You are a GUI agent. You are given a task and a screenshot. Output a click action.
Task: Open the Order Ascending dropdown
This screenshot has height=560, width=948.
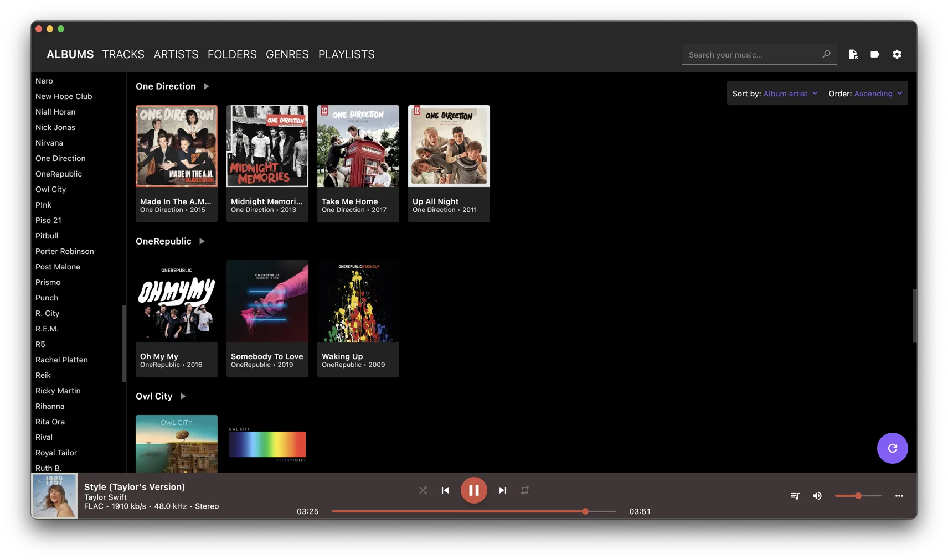coord(878,94)
